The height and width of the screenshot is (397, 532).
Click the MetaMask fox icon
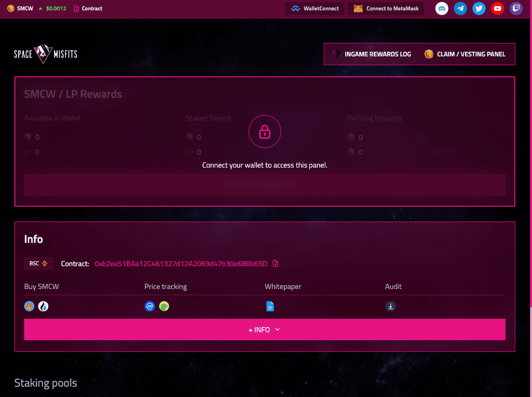358,8
